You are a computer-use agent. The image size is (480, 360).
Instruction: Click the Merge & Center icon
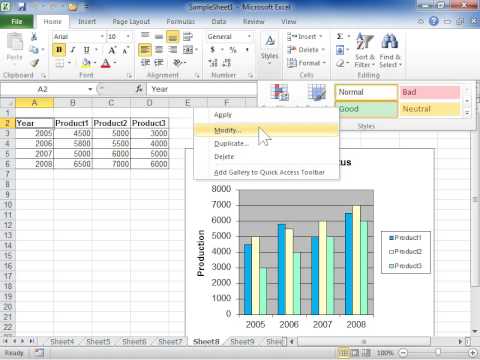coord(188,50)
